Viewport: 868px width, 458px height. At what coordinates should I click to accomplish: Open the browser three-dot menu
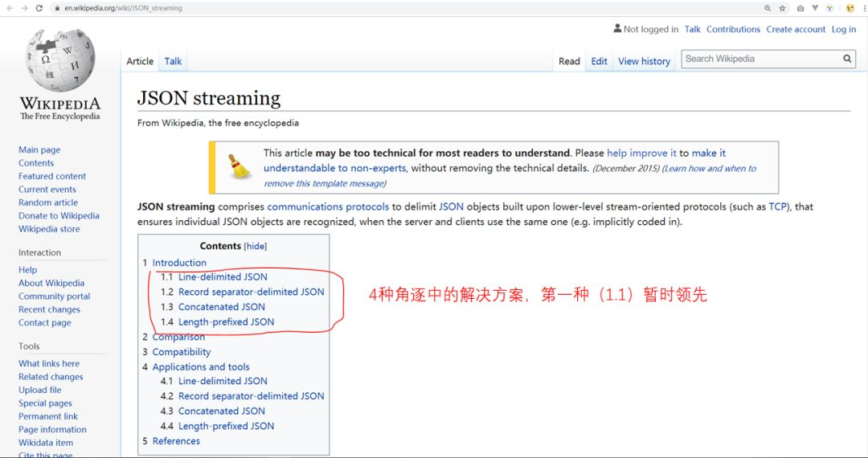865,8
